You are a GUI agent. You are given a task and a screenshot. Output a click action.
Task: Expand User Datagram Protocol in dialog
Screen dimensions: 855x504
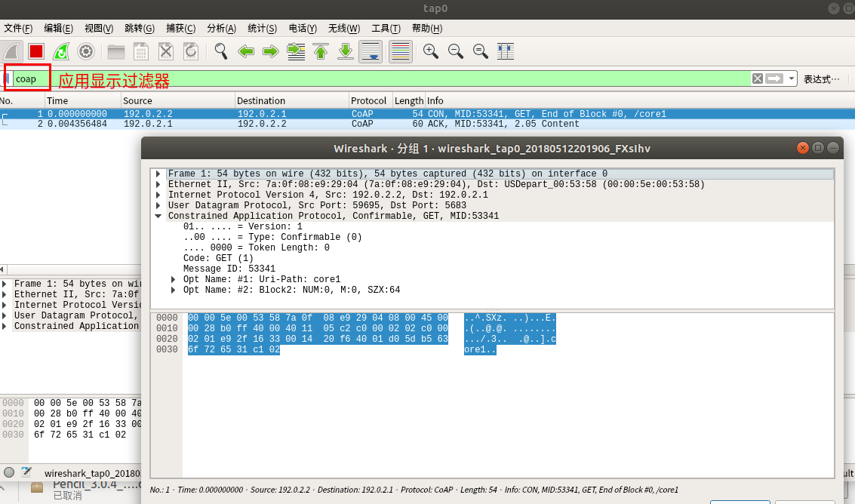coord(158,206)
